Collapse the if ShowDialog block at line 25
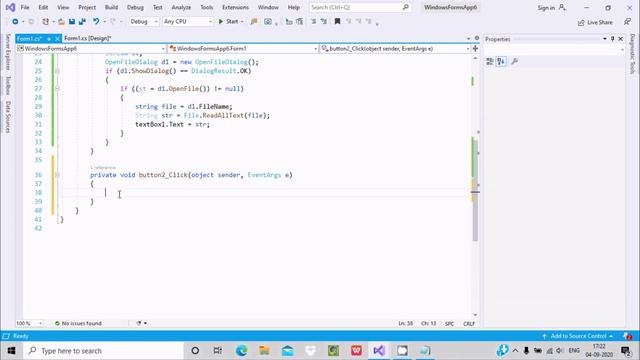 (57, 71)
